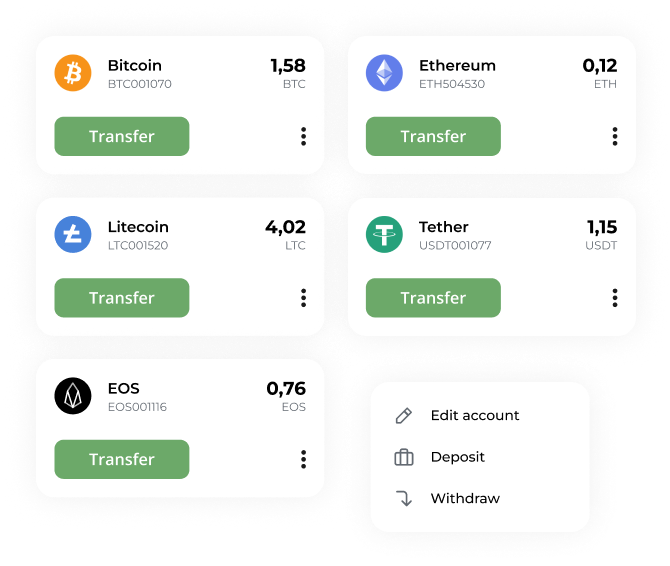Click the blue Litecoin logo icon
The image size is (670, 566).
tap(73, 234)
